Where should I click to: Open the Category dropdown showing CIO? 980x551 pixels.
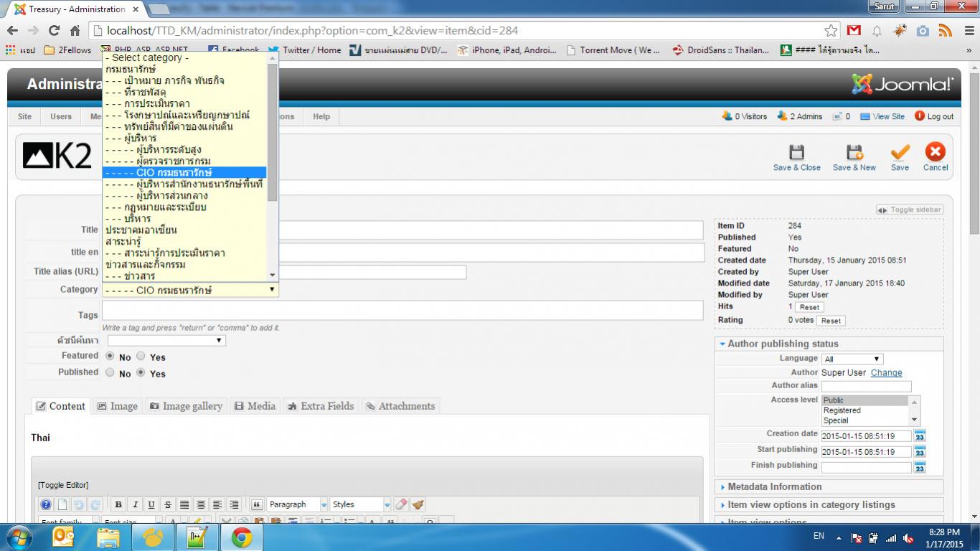pos(190,290)
